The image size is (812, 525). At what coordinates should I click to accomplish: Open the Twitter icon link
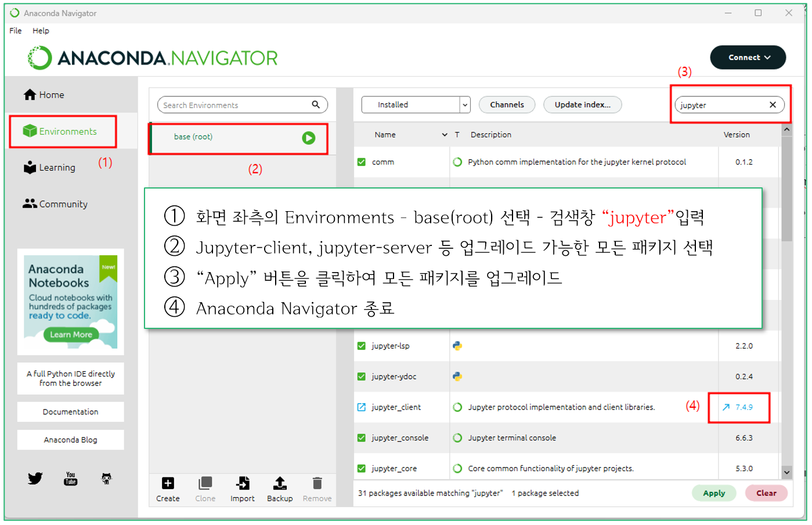(x=35, y=479)
